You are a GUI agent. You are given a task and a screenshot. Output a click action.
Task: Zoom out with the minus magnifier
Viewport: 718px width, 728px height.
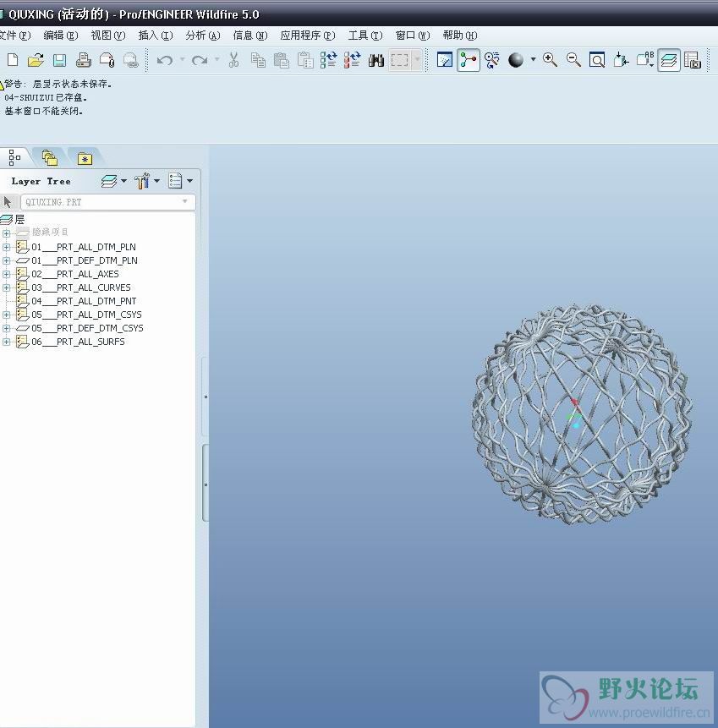pos(573,60)
